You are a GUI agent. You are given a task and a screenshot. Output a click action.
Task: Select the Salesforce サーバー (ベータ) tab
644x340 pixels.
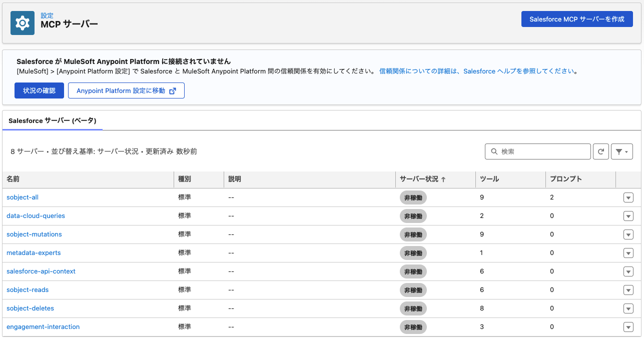click(53, 120)
